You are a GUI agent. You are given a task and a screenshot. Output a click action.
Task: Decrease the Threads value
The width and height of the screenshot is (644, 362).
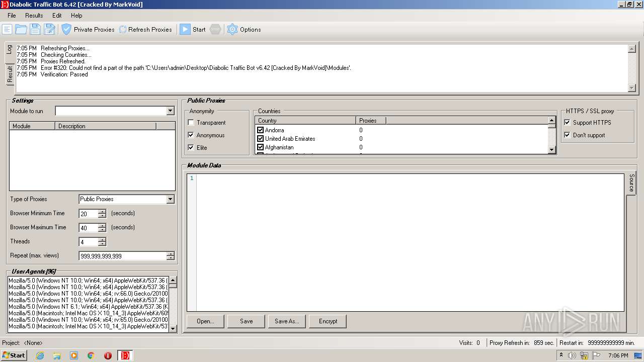102,244
